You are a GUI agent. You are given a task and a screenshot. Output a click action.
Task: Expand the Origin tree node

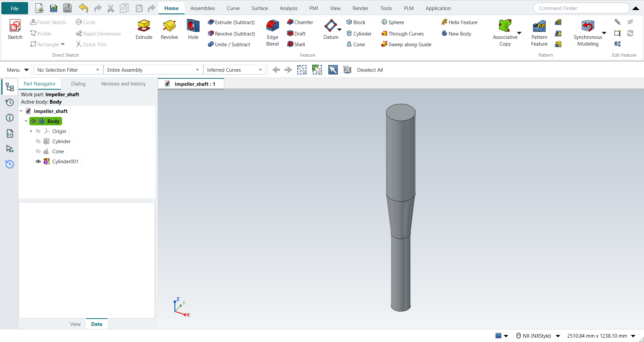31,131
